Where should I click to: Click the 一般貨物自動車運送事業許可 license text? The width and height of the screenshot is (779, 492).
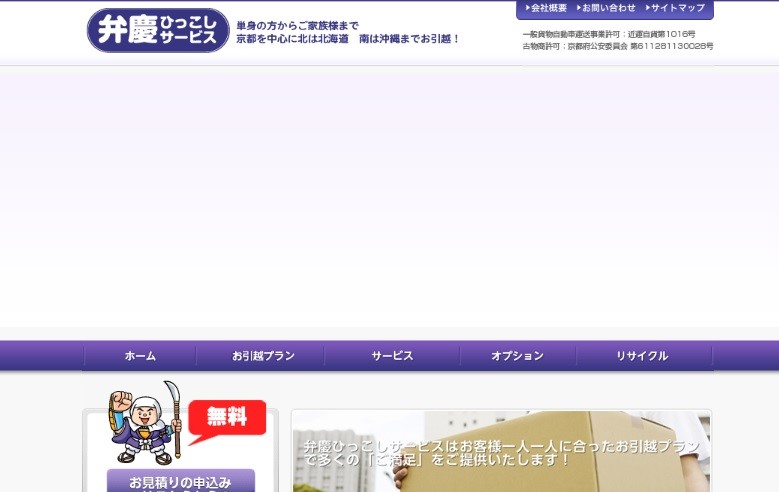tap(608, 34)
